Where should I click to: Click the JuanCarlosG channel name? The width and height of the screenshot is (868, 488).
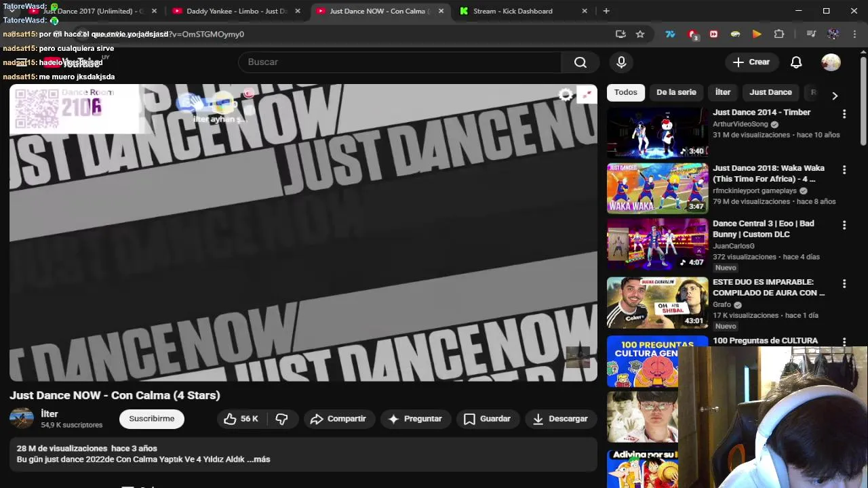click(734, 247)
